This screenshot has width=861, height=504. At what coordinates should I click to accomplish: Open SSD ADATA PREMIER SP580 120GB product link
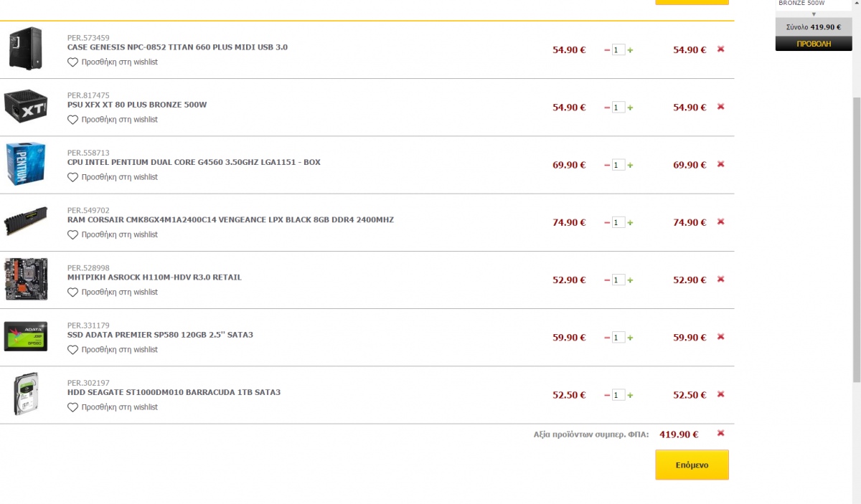(x=160, y=335)
